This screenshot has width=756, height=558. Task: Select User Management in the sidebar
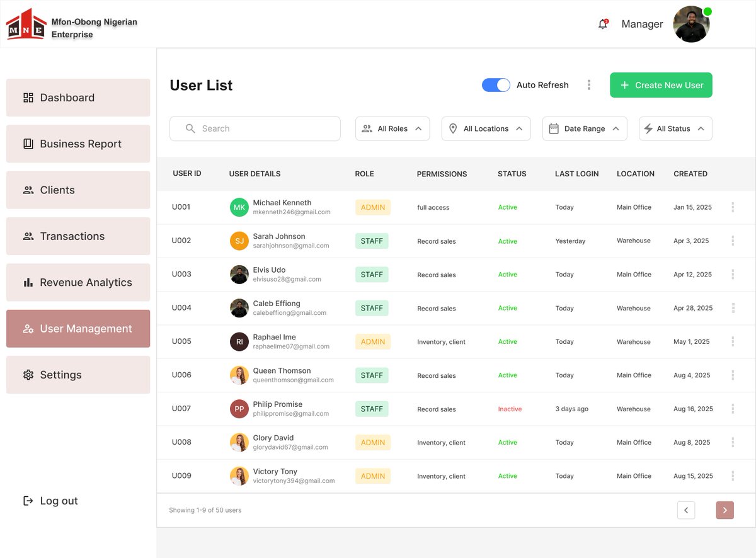pos(78,329)
